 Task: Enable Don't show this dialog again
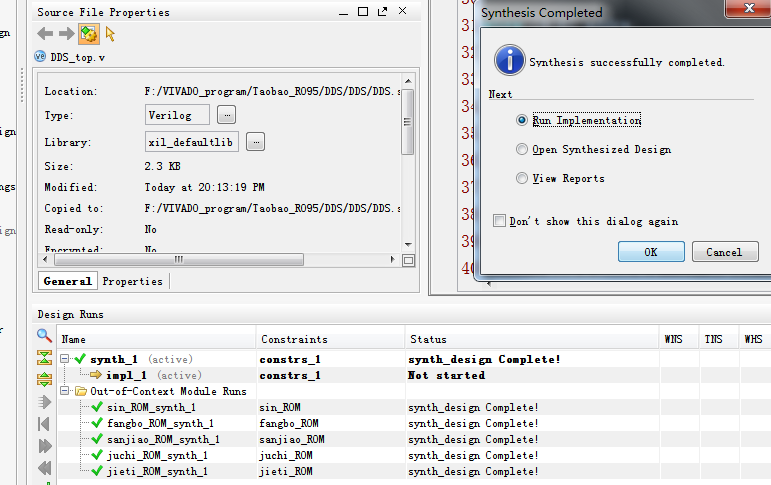click(x=499, y=221)
